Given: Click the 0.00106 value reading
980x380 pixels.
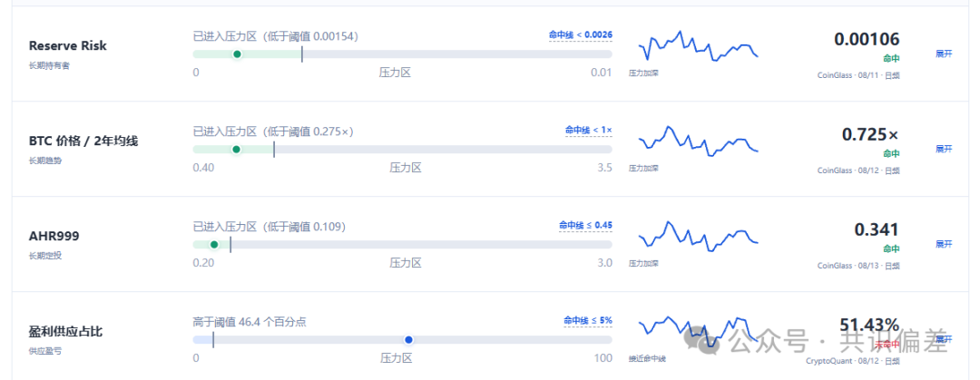Looking at the screenshot, I should coord(867,39).
